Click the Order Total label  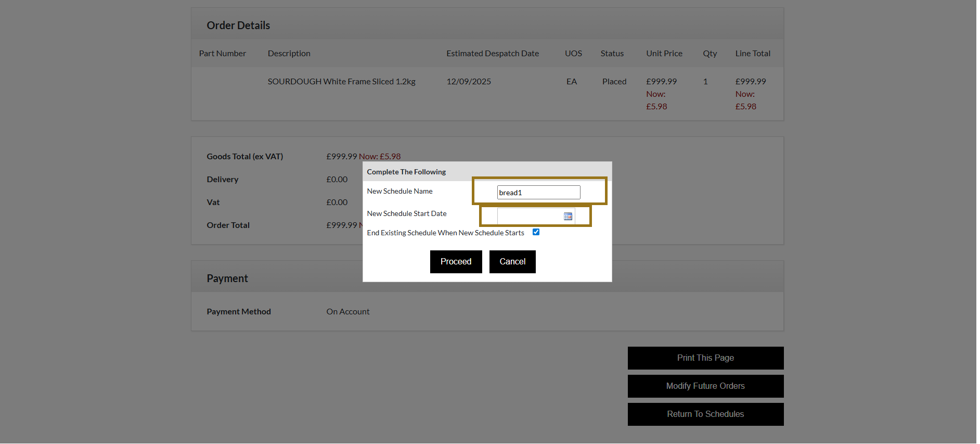(x=228, y=225)
